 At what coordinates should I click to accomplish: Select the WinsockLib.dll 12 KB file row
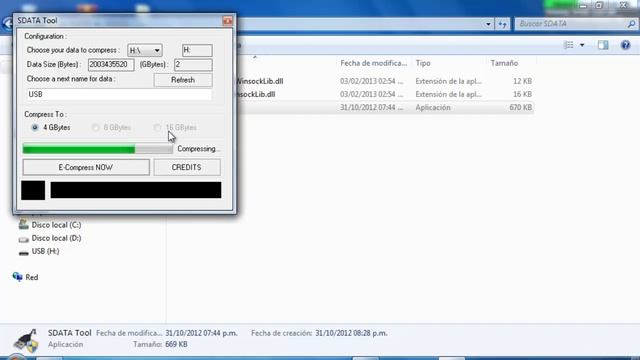click(385, 81)
